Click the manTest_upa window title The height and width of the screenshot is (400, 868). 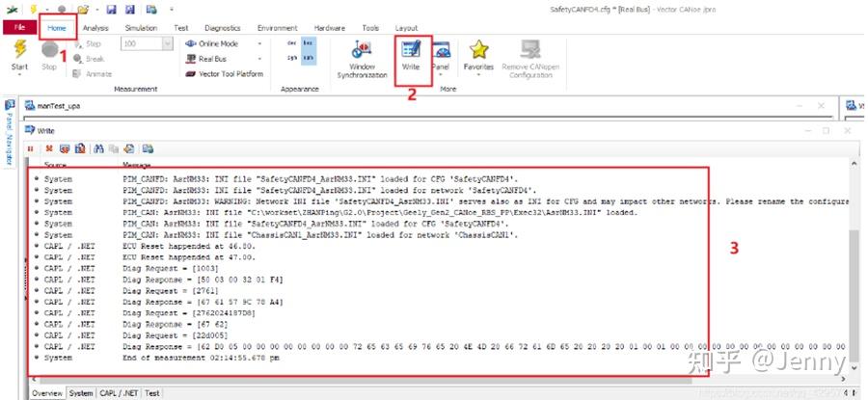coord(58,106)
